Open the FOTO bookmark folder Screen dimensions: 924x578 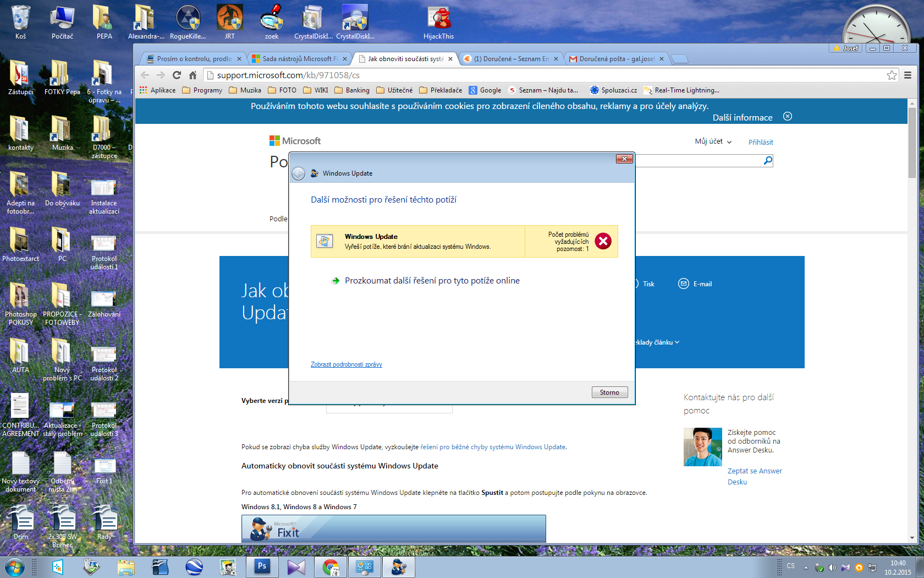pyautogui.click(x=282, y=90)
